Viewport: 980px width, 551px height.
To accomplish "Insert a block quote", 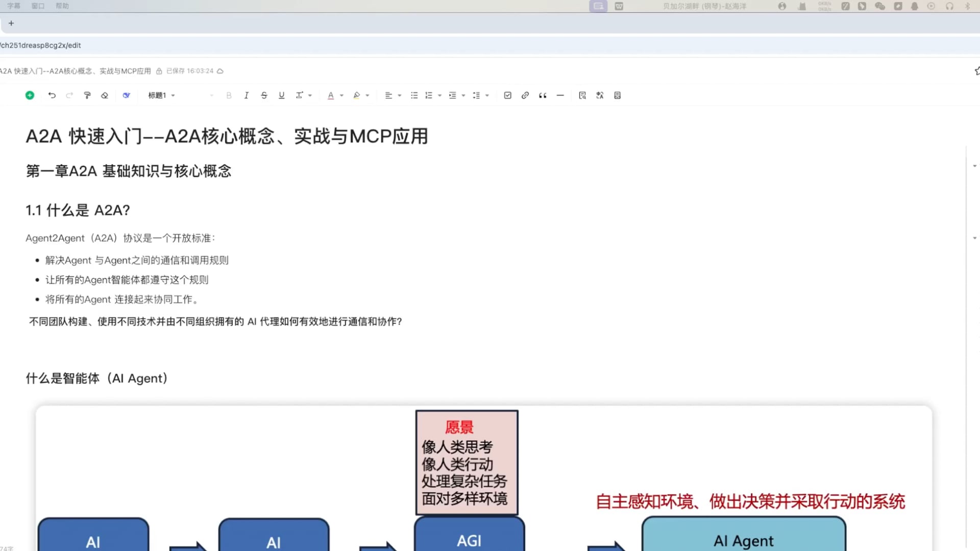I will point(543,95).
